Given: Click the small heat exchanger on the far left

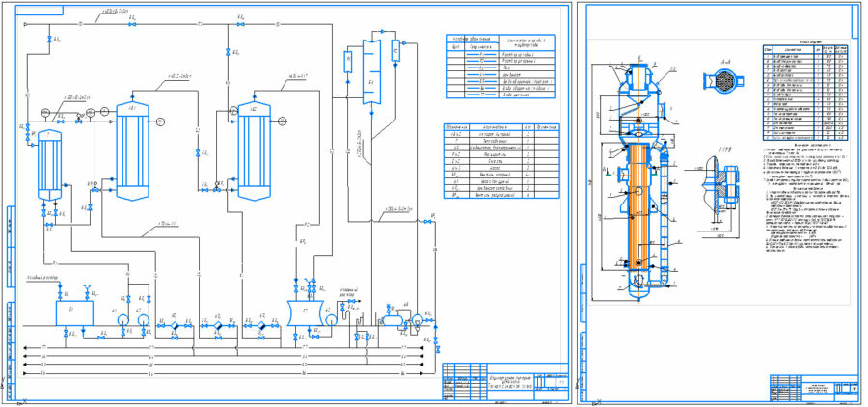Looking at the screenshot, I should click(x=50, y=166).
